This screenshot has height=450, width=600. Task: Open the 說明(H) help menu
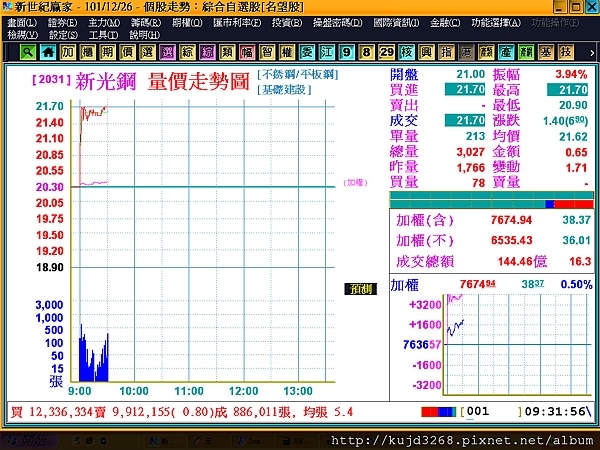pos(144,35)
